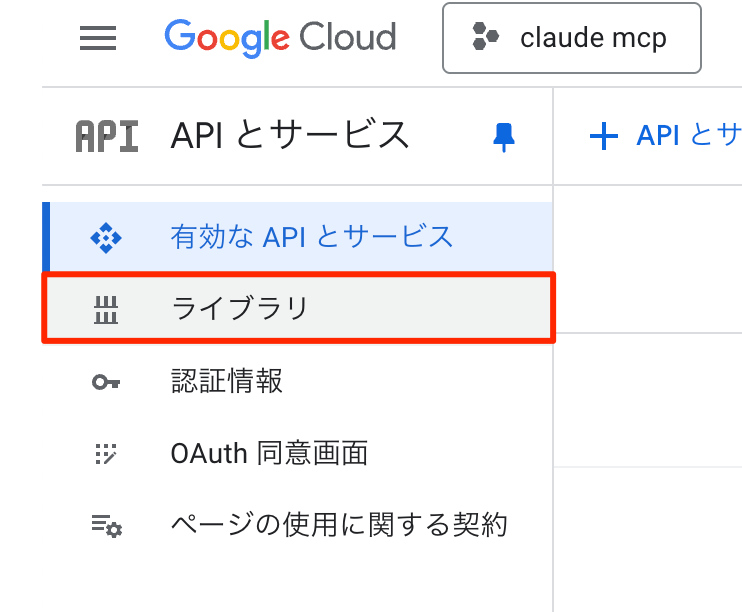Click the API icon in sidebar header

click(106, 136)
